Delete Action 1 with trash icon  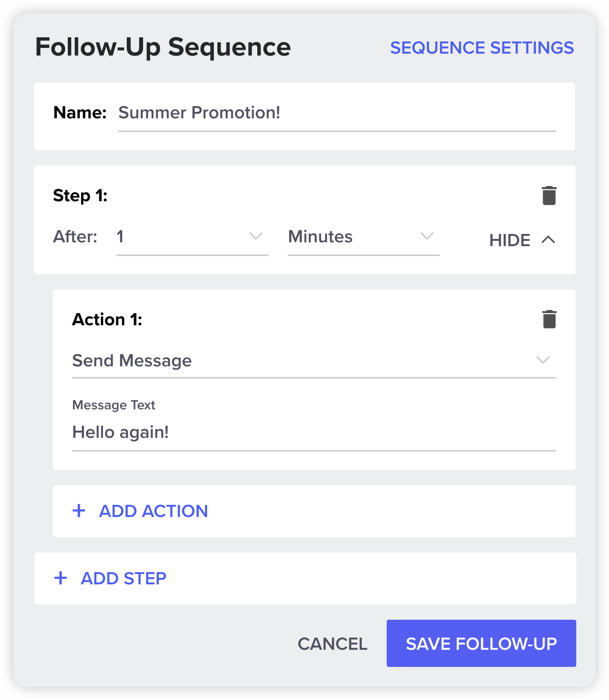[549, 319]
